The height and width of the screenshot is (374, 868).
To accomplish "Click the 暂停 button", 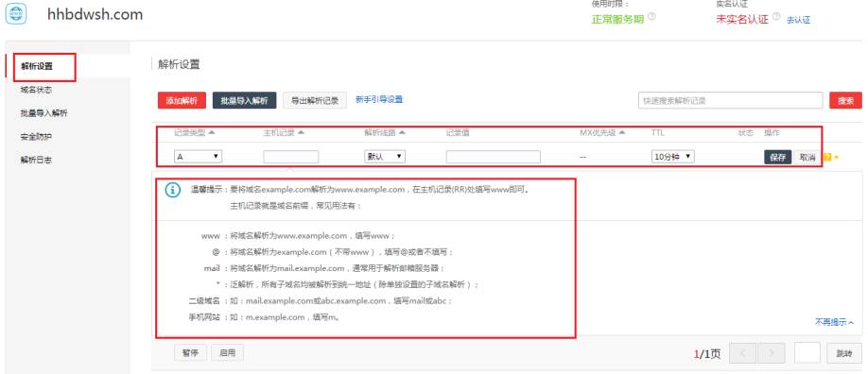I will click(x=190, y=352).
